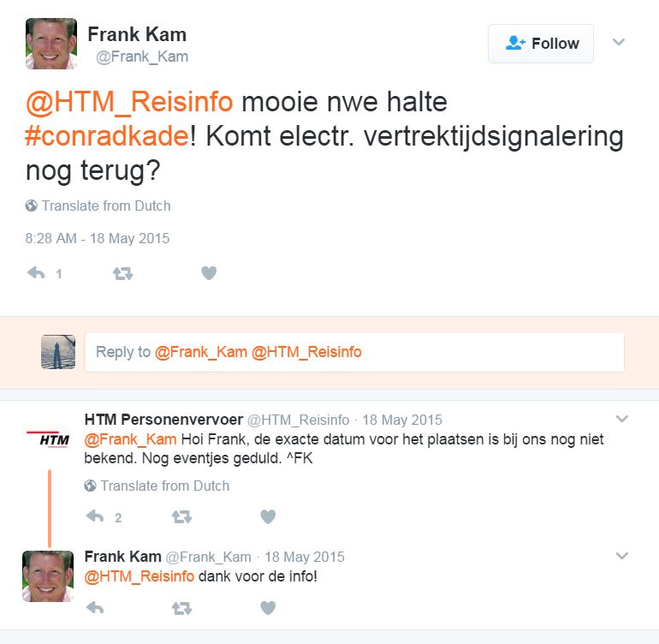The image size is (659, 644).
Task: Click the reply text input field
Action: pos(354,352)
